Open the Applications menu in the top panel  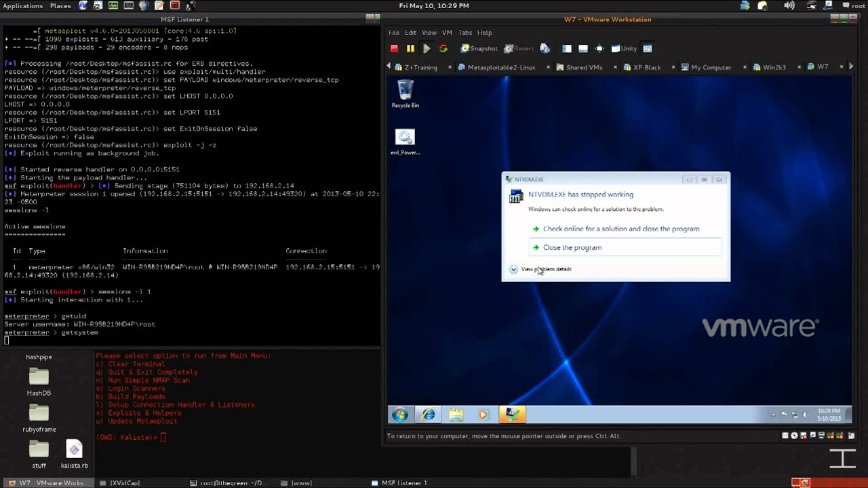(x=23, y=5)
